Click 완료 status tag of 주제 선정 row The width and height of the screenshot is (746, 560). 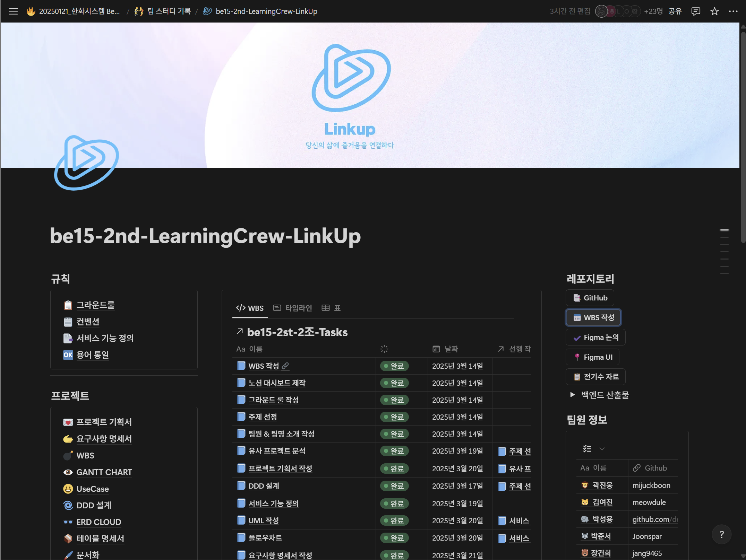pos(394,417)
